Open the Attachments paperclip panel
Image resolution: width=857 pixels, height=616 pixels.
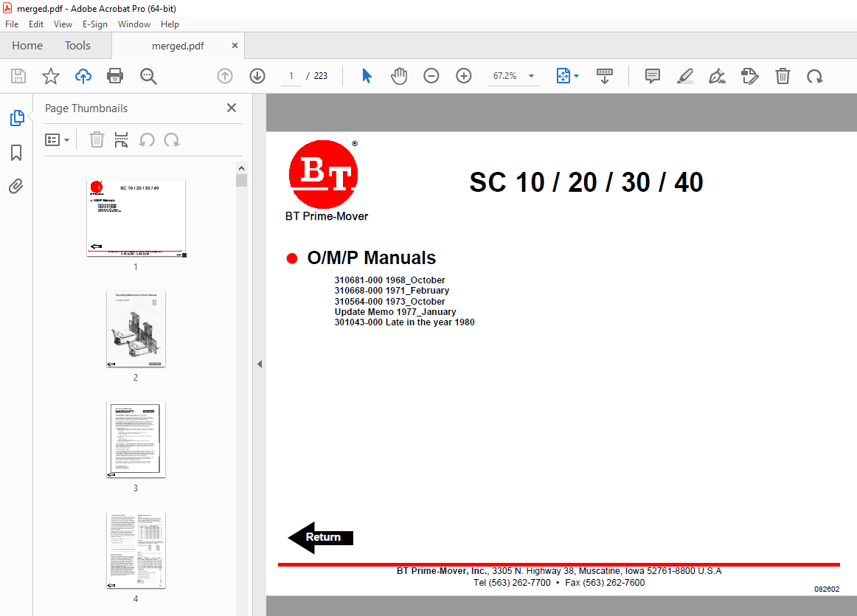pyautogui.click(x=16, y=187)
